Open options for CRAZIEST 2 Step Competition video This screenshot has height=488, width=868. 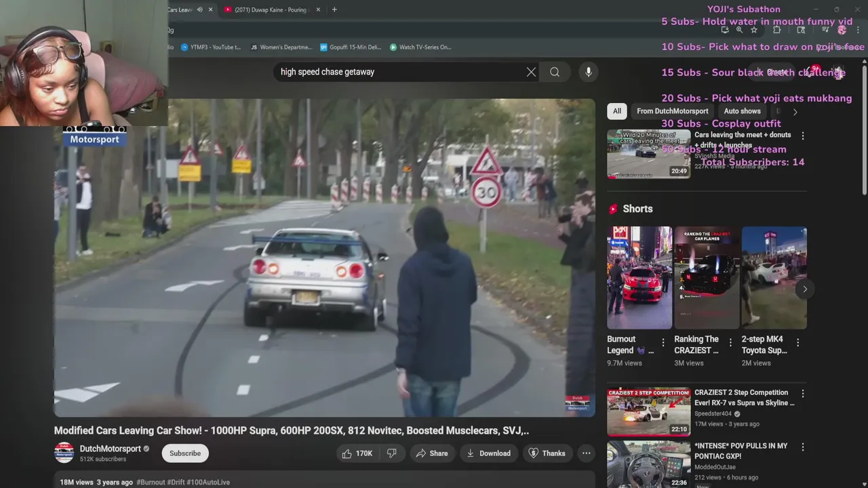803,393
